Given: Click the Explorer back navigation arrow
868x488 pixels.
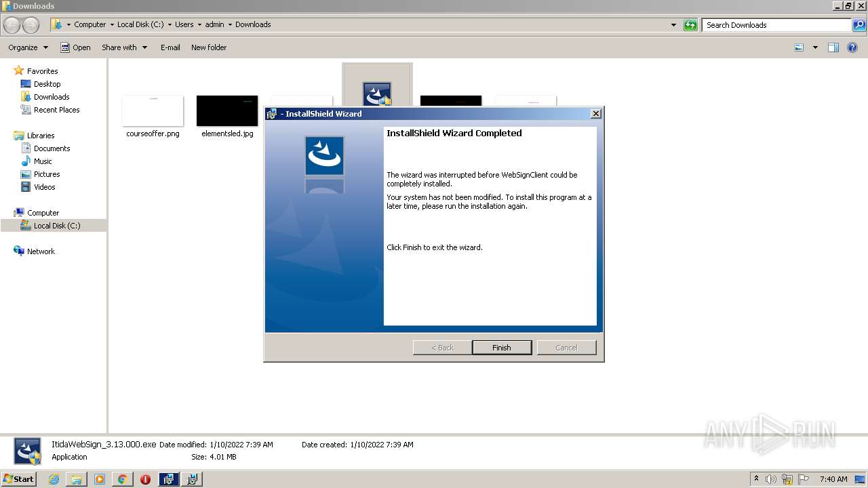Looking at the screenshot, I should tap(12, 25).
